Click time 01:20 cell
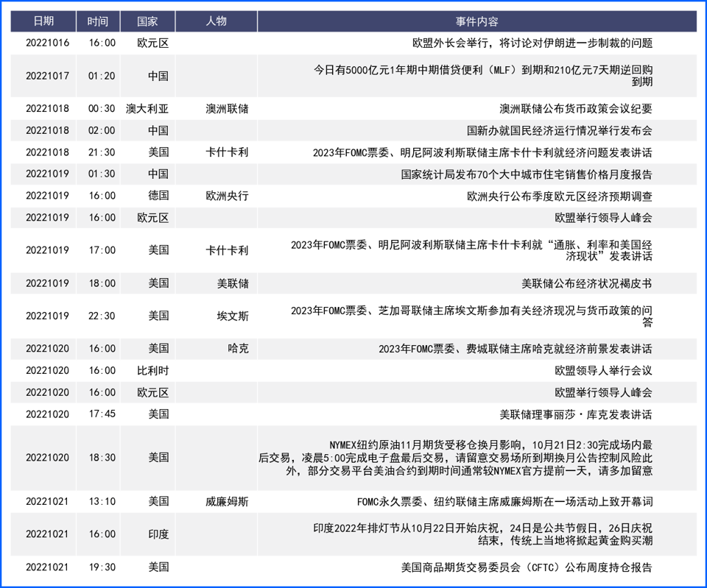707x588 pixels. pyautogui.click(x=102, y=76)
